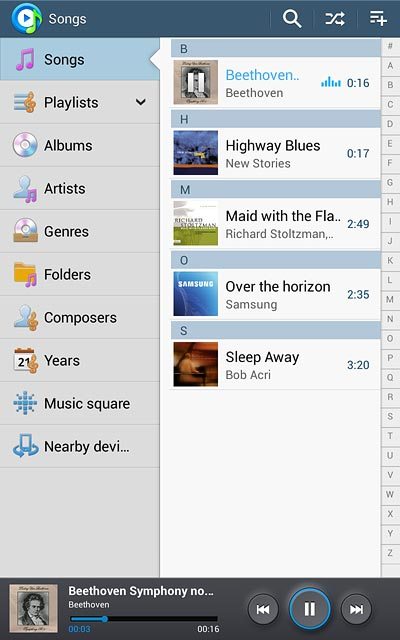The image size is (400, 640).
Task: Click the playback progress bar
Action: pos(143,619)
